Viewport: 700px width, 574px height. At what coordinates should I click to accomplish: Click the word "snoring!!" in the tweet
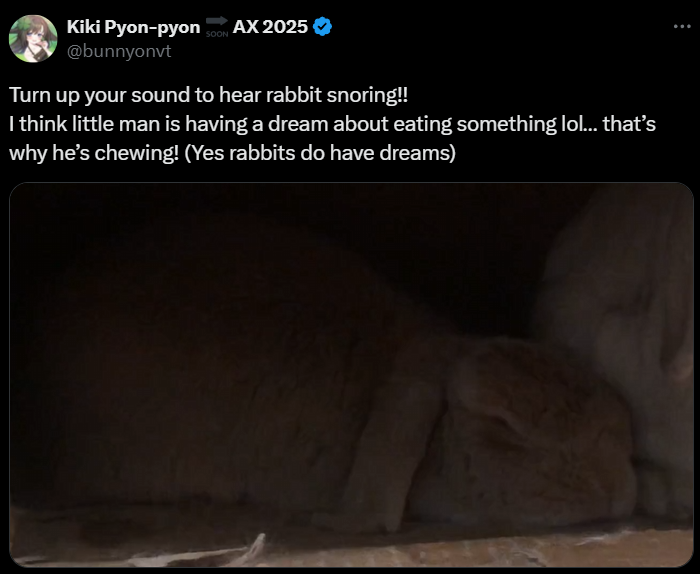tap(367, 95)
